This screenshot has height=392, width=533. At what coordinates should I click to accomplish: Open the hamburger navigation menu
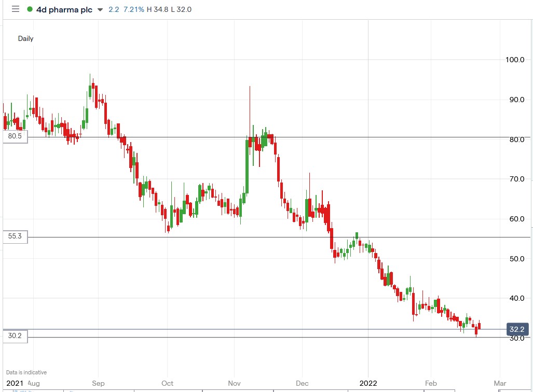point(16,9)
